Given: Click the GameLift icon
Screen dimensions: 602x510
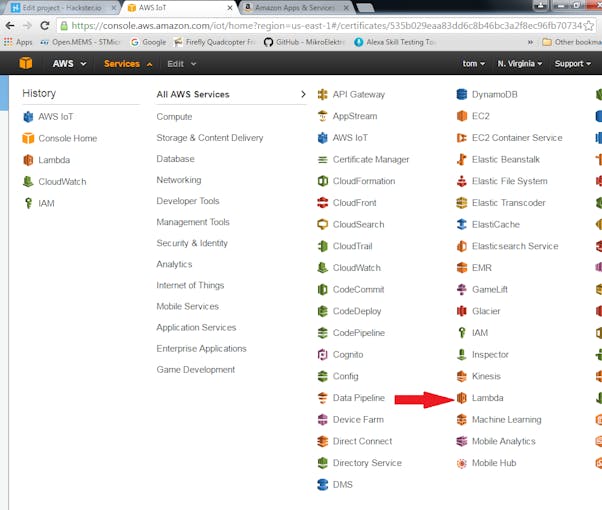Looking at the screenshot, I should pos(462,290).
